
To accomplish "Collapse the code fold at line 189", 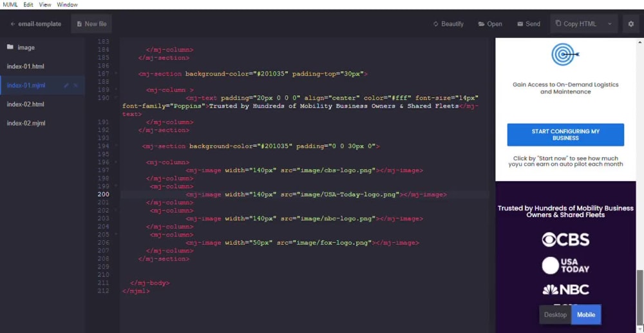I will tap(116, 90).
